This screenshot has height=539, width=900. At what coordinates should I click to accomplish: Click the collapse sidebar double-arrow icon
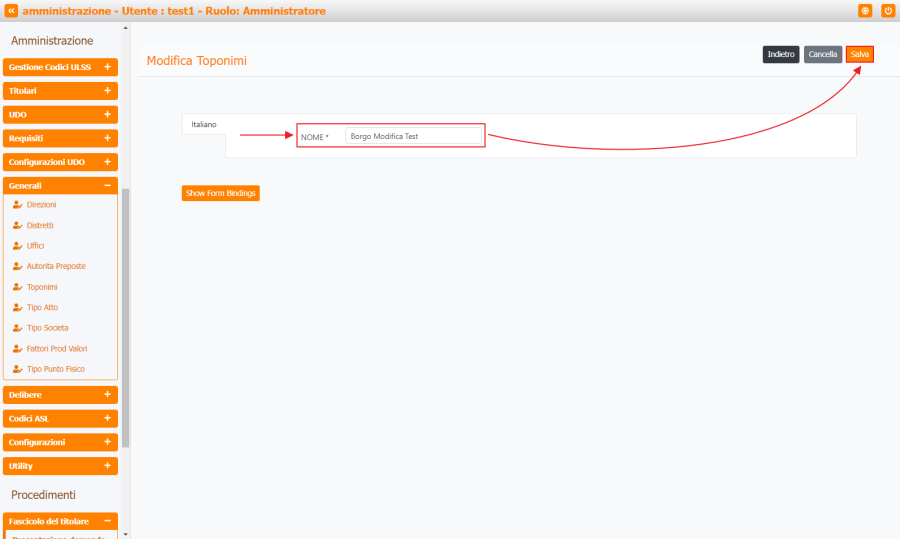click(x=11, y=11)
